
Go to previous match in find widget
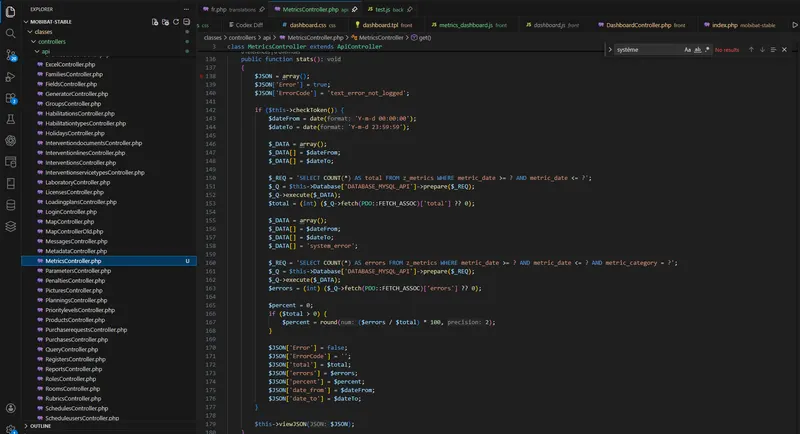[751, 49]
